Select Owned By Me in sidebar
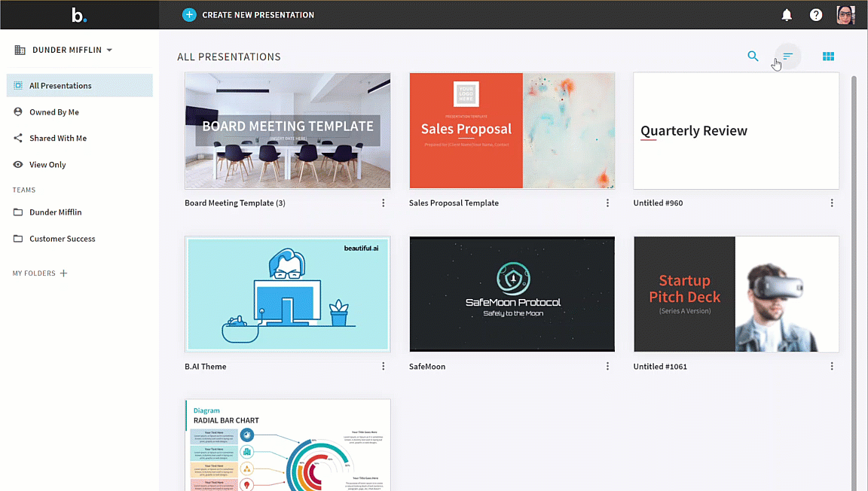The width and height of the screenshot is (868, 491). 80,111
